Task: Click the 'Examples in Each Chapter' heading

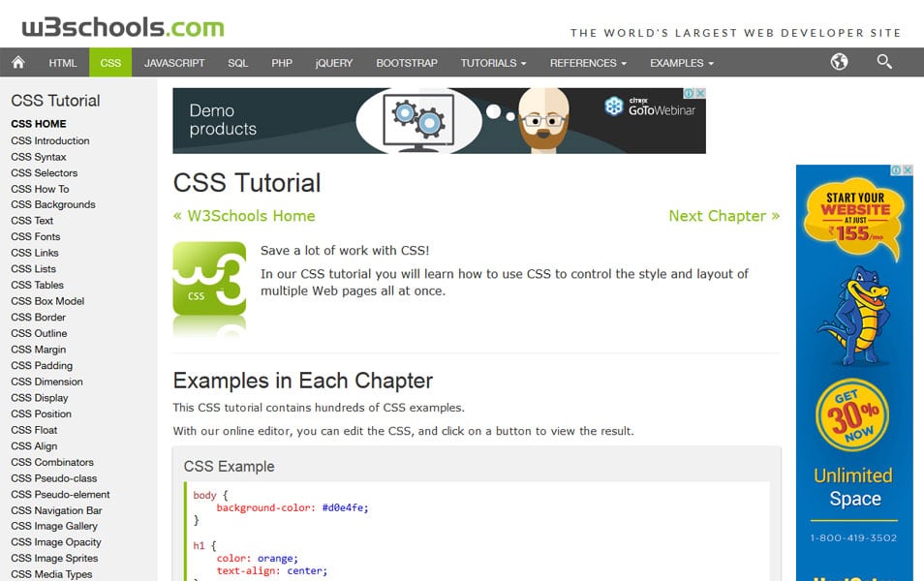Action: coord(303,381)
